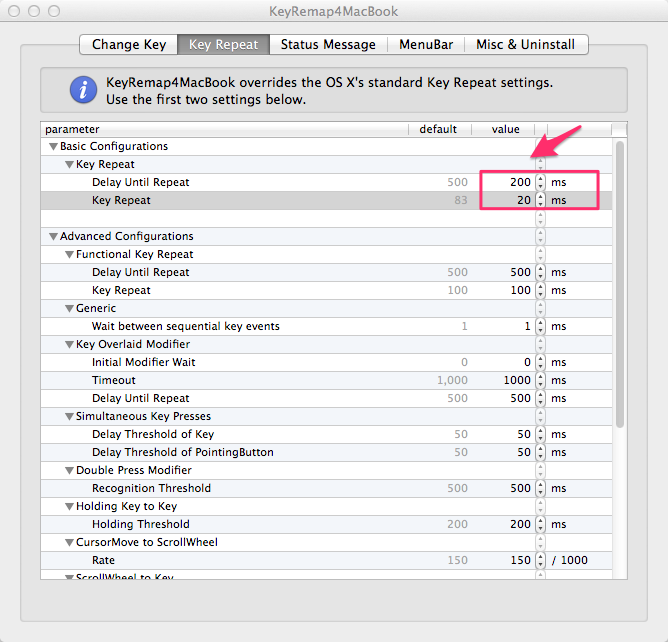Select the Recognition Threshold row
Screen dimensions: 668x642
tap(326, 488)
